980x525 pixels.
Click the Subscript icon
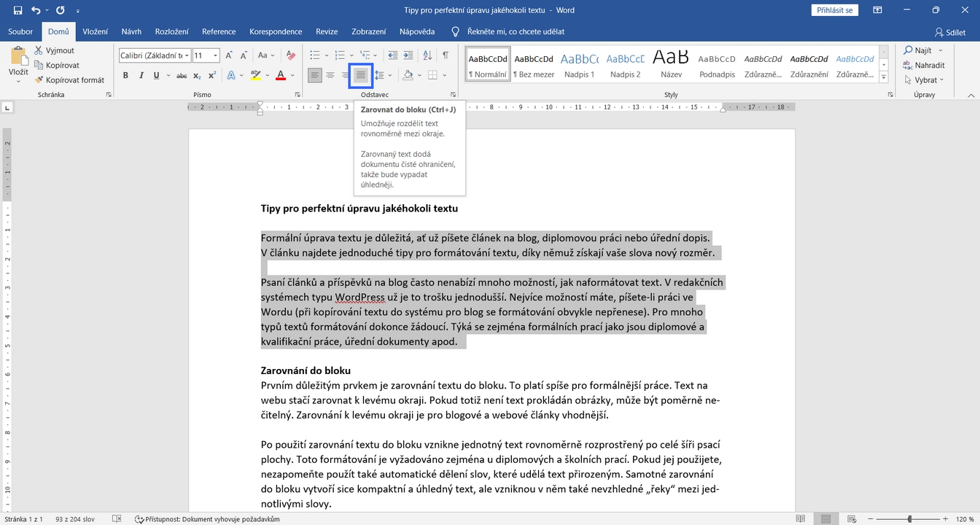click(198, 75)
